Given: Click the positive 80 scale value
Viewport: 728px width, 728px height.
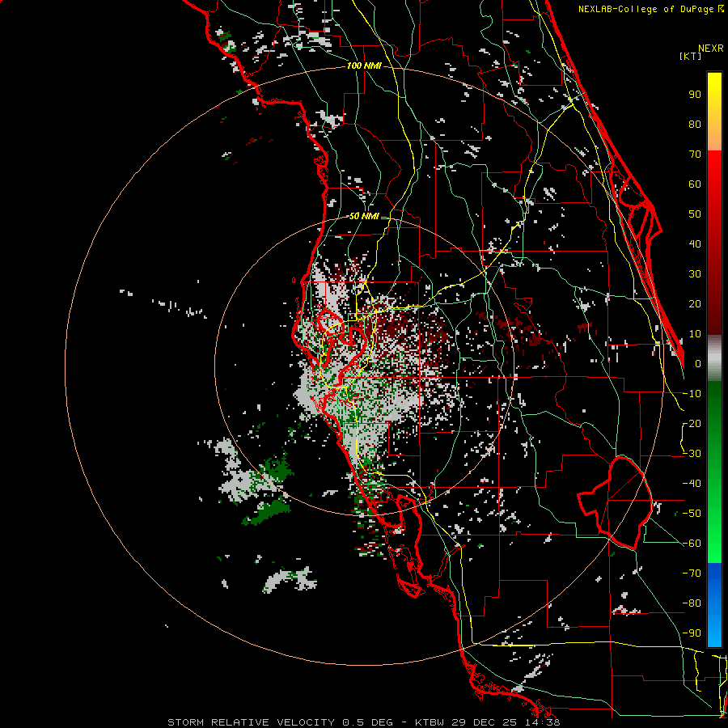Looking at the screenshot, I should (x=695, y=124).
